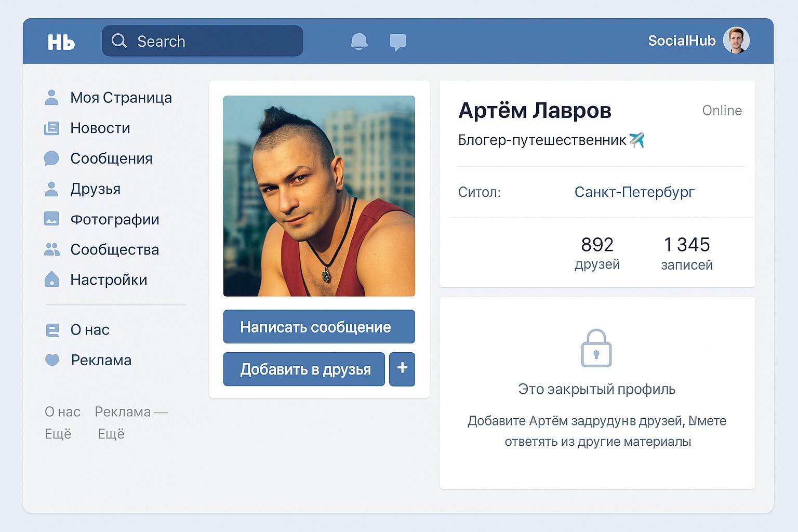
Task: Open Артём Лавров's profile photo
Action: [x=319, y=196]
